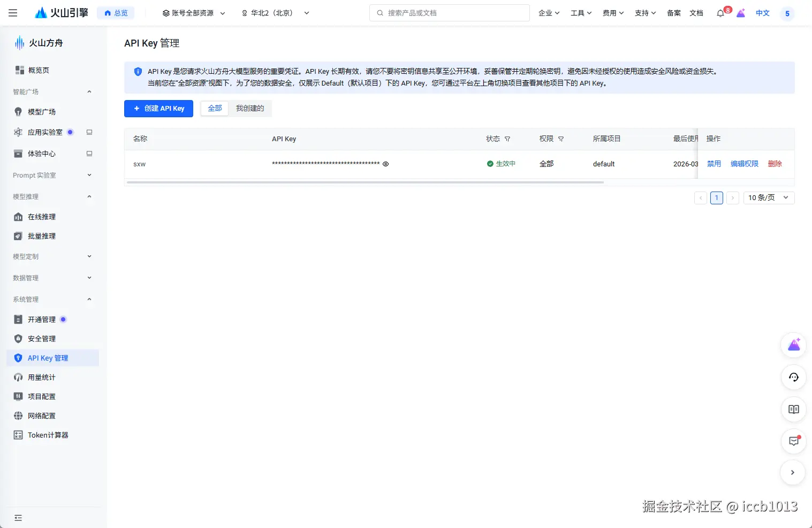812x528 pixels.
Task: Switch to the 我创建的 tab
Action: tap(250, 108)
